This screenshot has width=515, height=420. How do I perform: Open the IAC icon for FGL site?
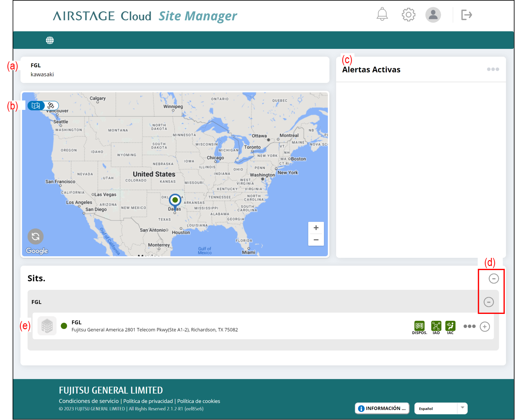pos(450,326)
